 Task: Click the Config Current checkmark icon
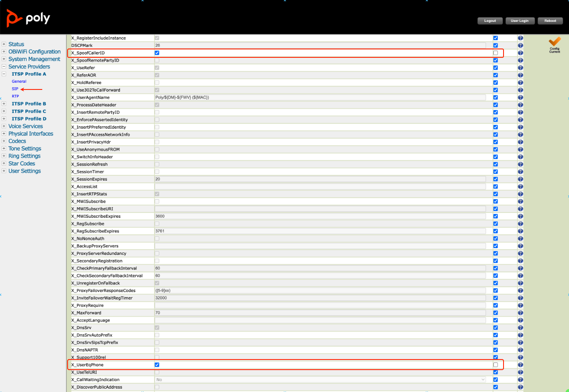pyautogui.click(x=554, y=42)
